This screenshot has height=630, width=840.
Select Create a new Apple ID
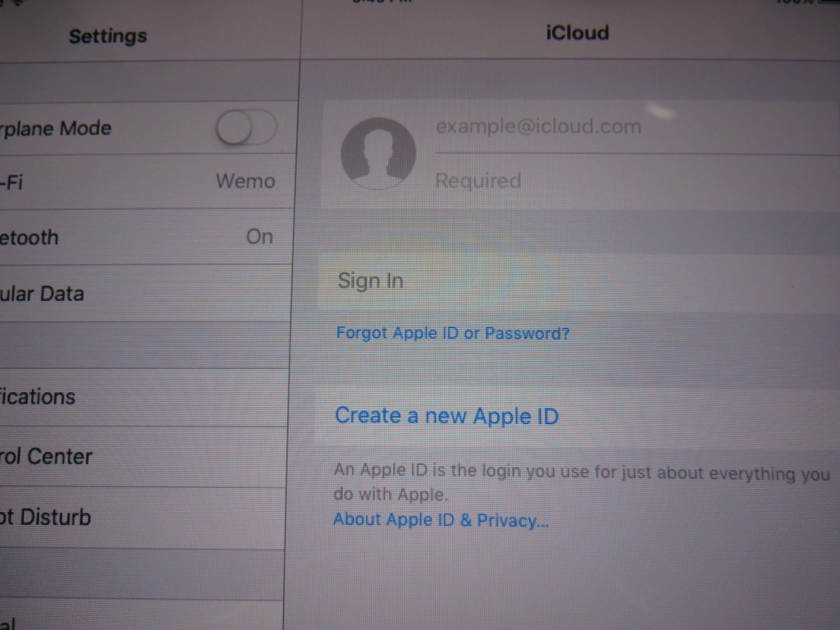[x=446, y=416]
